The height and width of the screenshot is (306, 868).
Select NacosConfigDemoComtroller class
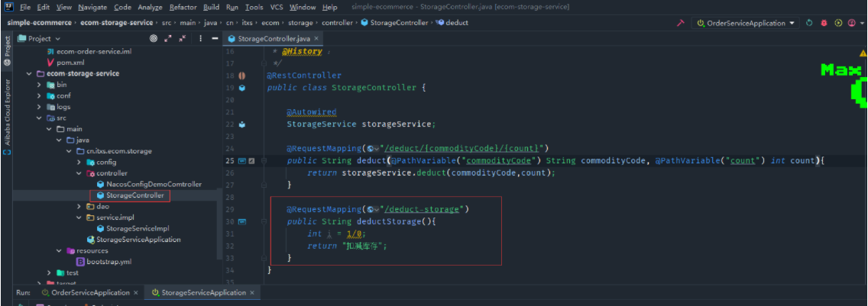[x=149, y=184]
